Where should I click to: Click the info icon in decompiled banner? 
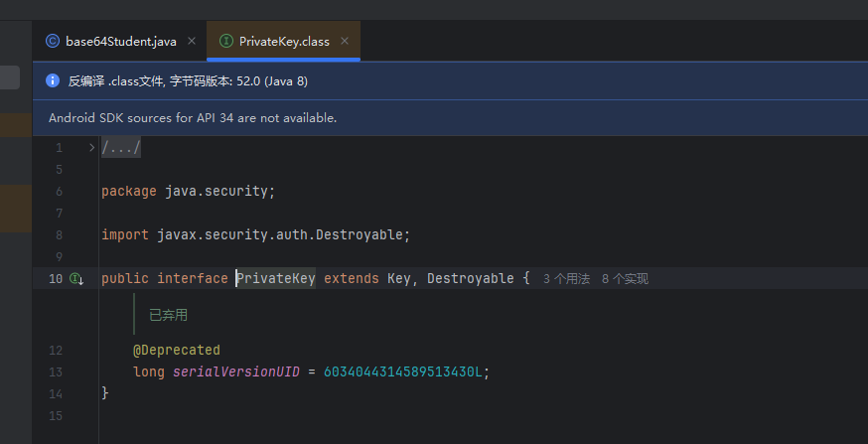pos(53,80)
